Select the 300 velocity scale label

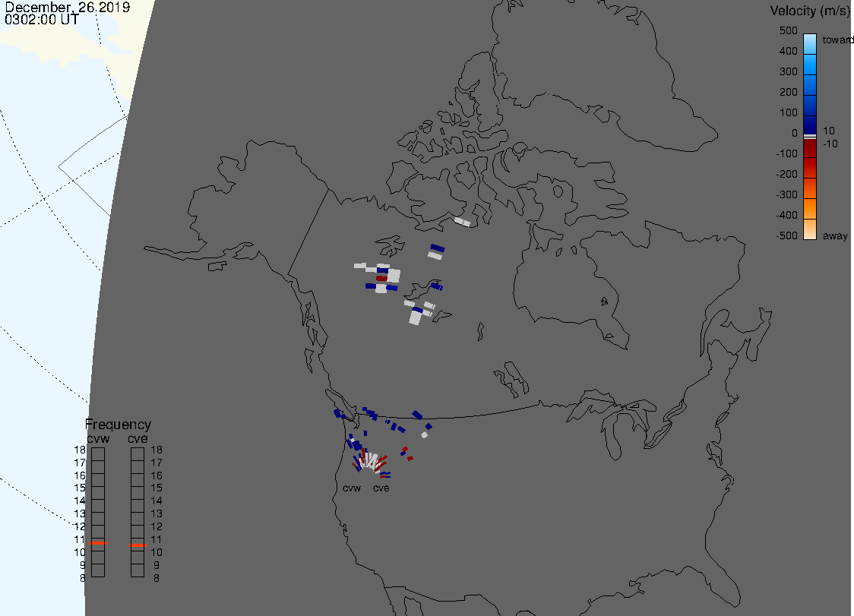788,72
